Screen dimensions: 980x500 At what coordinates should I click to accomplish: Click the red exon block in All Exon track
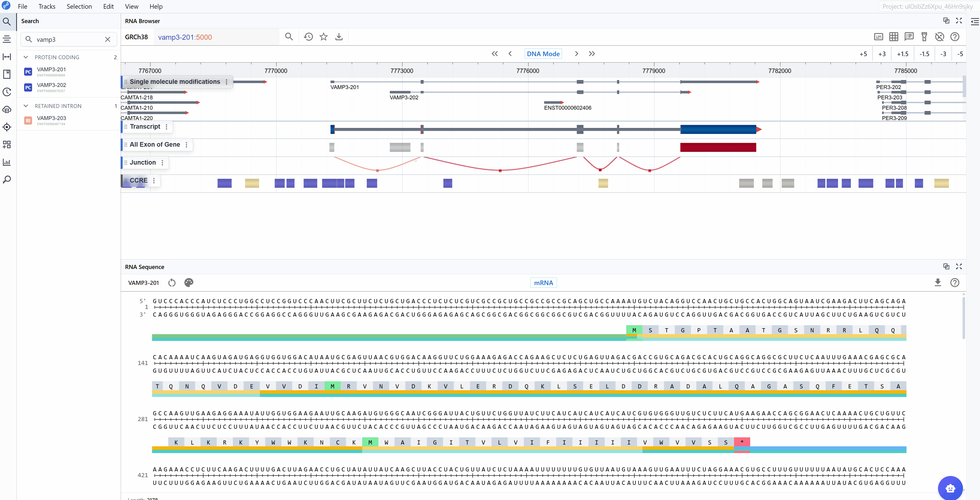pos(718,147)
